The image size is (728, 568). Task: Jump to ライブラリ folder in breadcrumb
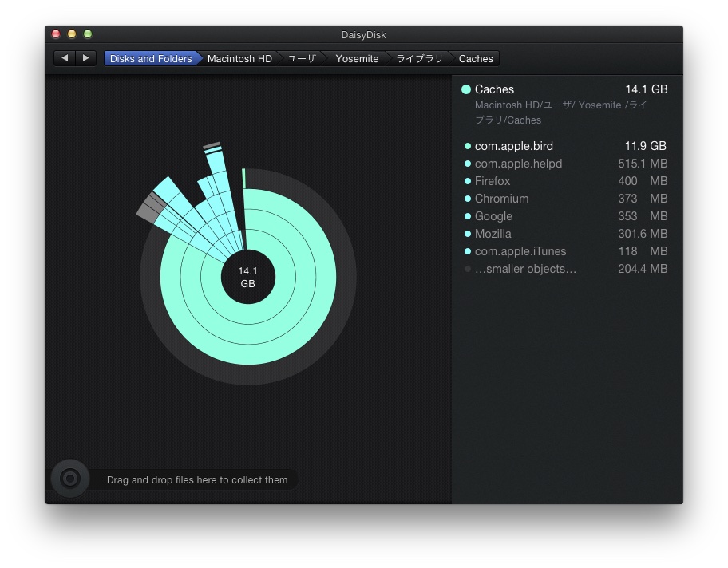(x=419, y=58)
